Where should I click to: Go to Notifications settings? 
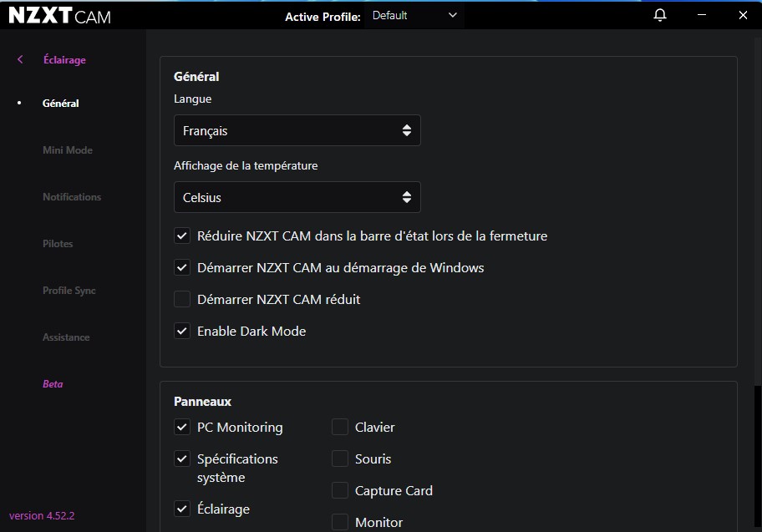click(x=72, y=197)
